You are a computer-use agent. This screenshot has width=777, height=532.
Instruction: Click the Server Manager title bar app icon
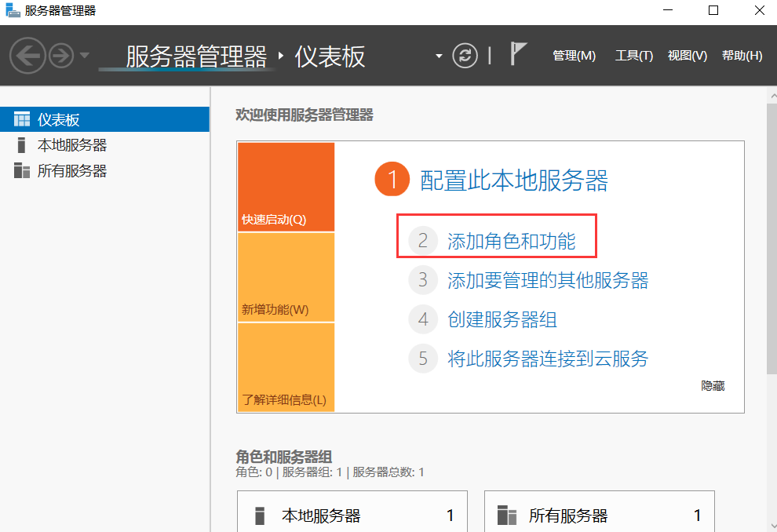tap(13, 10)
